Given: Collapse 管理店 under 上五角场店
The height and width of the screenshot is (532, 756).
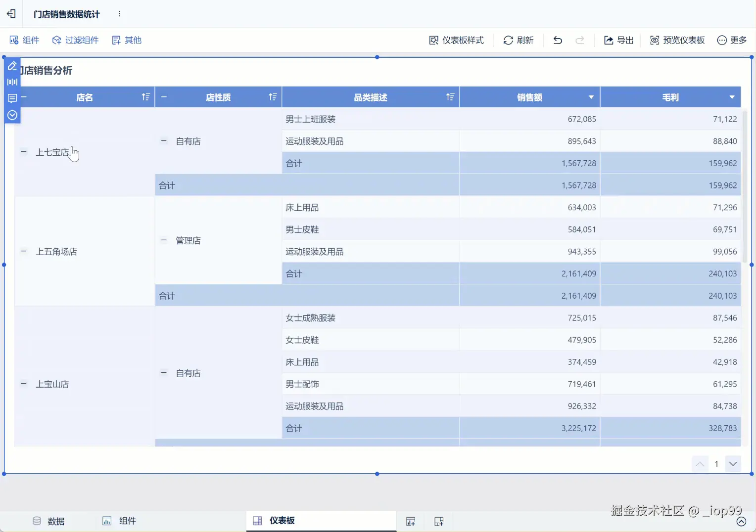Looking at the screenshot, I should pos(164,240).
